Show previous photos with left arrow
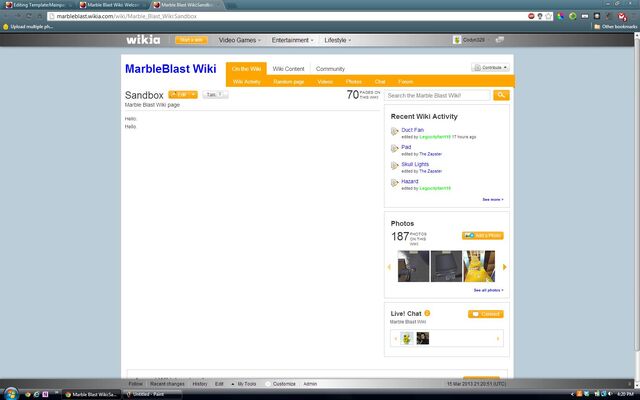This screenshot has height=400, width=640. pyautogui.click(x=389, y=267)
